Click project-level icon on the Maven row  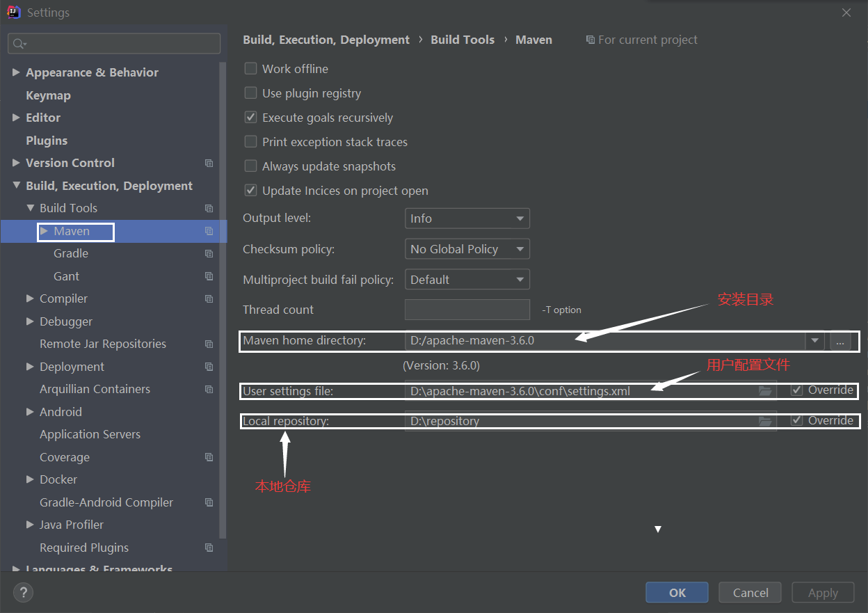click(x=209, y=231)
